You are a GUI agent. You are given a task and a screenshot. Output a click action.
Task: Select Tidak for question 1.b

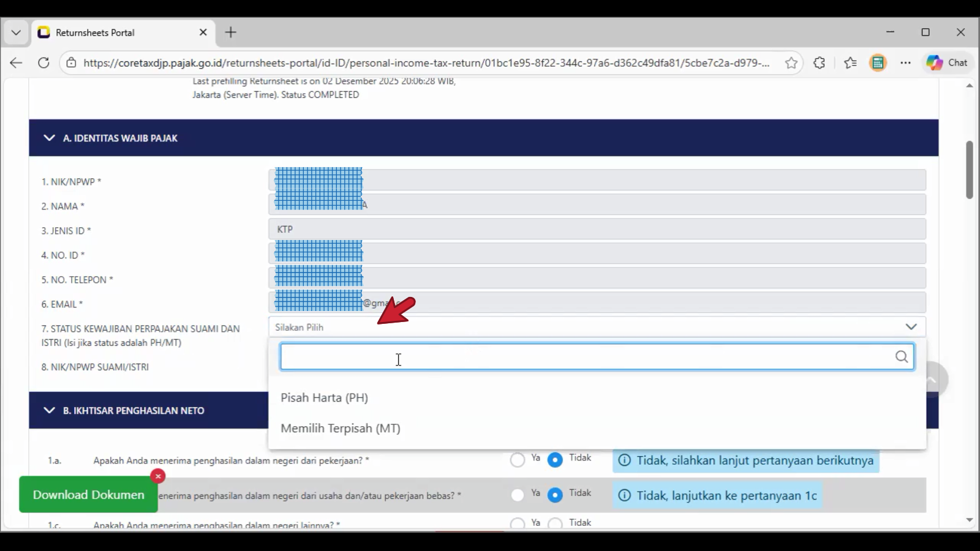pos(555,495)
